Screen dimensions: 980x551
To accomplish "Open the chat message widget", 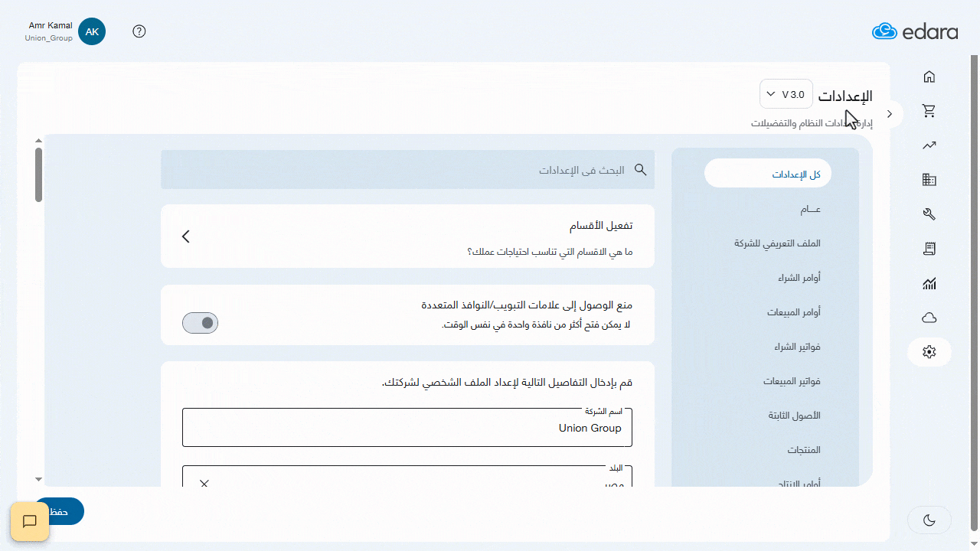I will 30,522.
